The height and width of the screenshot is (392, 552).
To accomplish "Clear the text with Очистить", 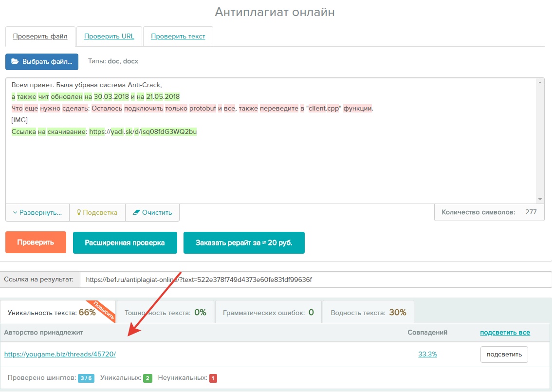I will coord(152,213).
